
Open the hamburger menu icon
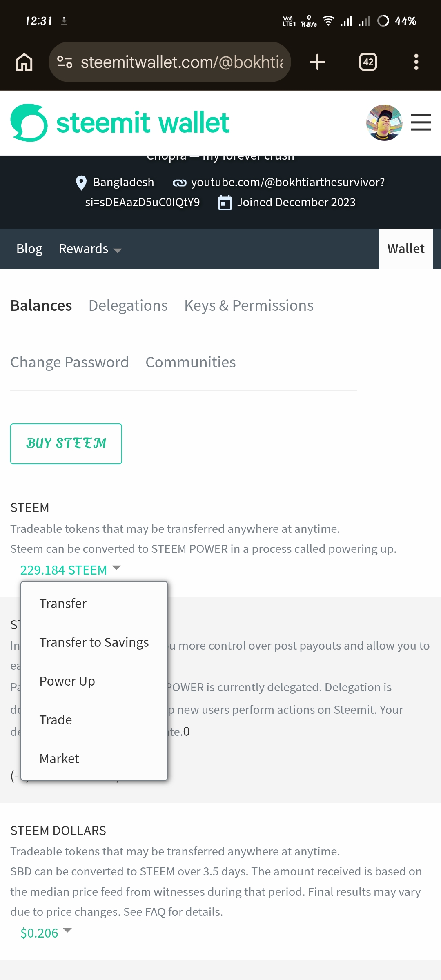point(421,122)
